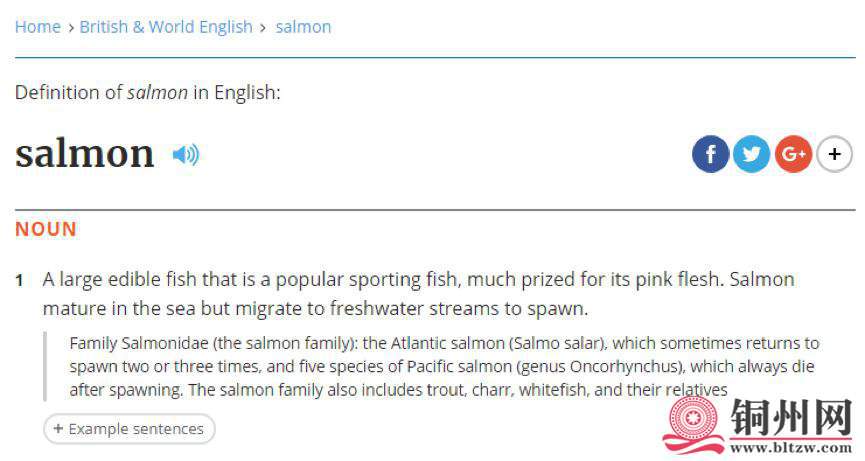Click the www.bltzw.com watermark address
The image size is (865, 461).
[791, 447]
